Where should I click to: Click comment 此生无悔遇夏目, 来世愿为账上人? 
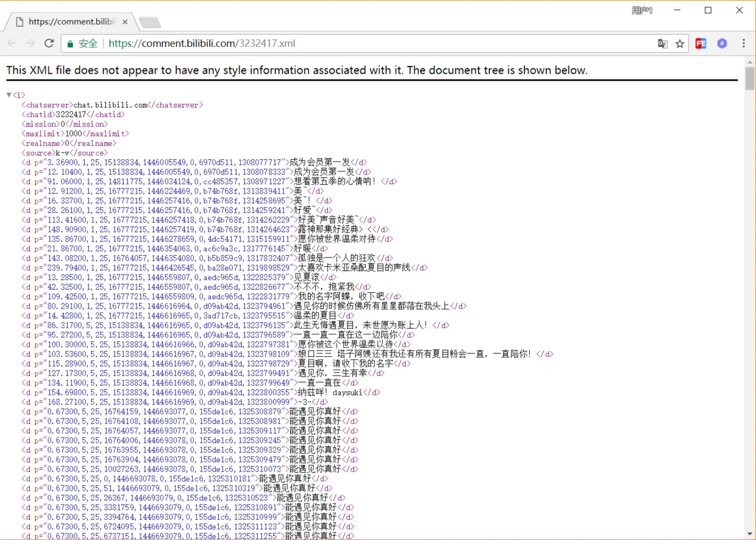pos(361,325)
